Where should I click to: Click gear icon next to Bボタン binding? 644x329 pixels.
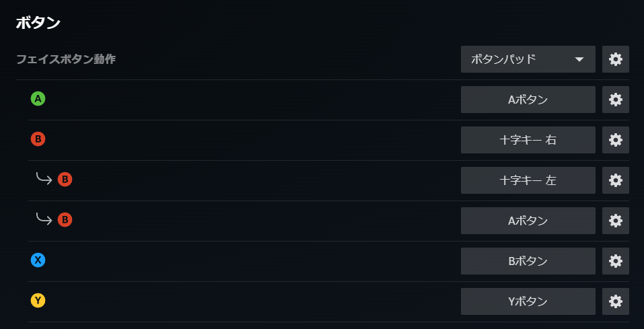point(615,261)
